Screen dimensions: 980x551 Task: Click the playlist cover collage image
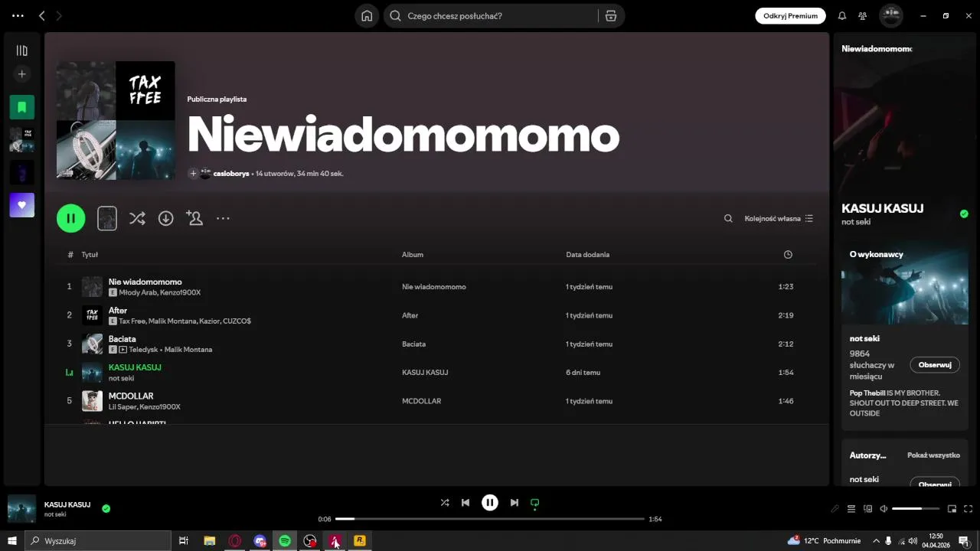(116, 120)
